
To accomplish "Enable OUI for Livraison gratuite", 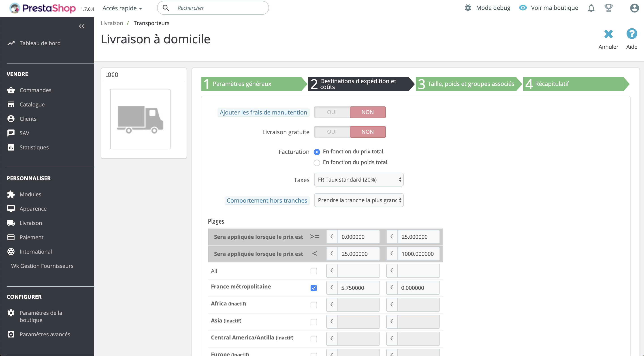I will pos(332,132).
